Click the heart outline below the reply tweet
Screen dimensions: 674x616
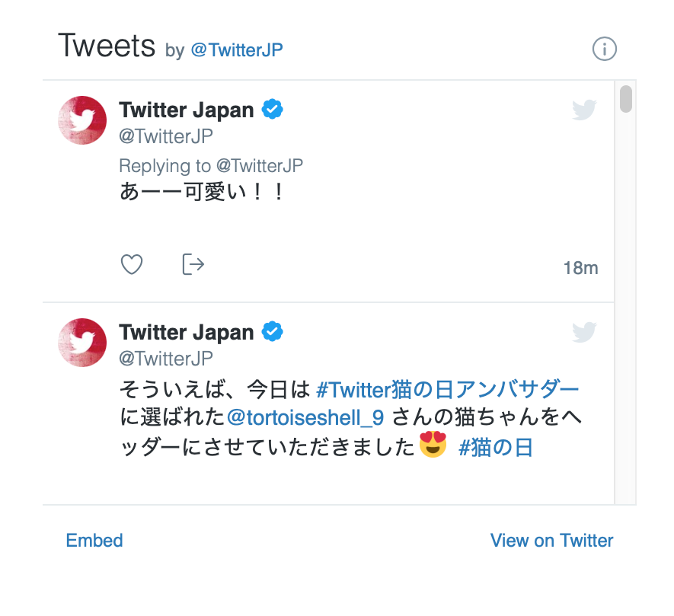[131, 263]
